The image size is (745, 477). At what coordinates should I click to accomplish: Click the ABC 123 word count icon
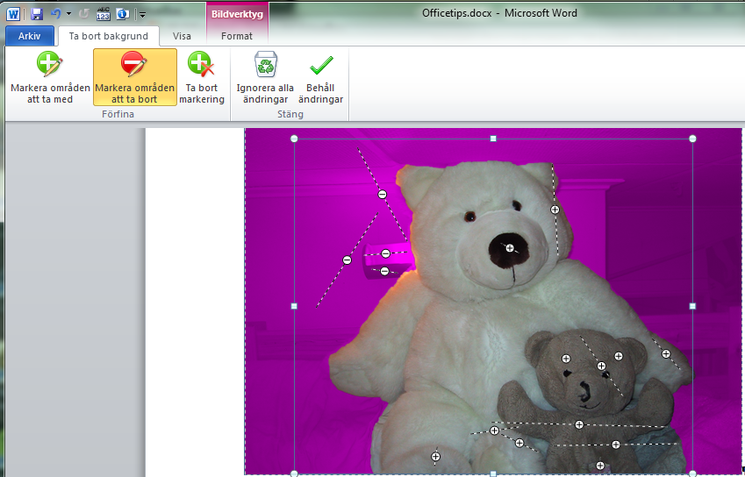103,14
